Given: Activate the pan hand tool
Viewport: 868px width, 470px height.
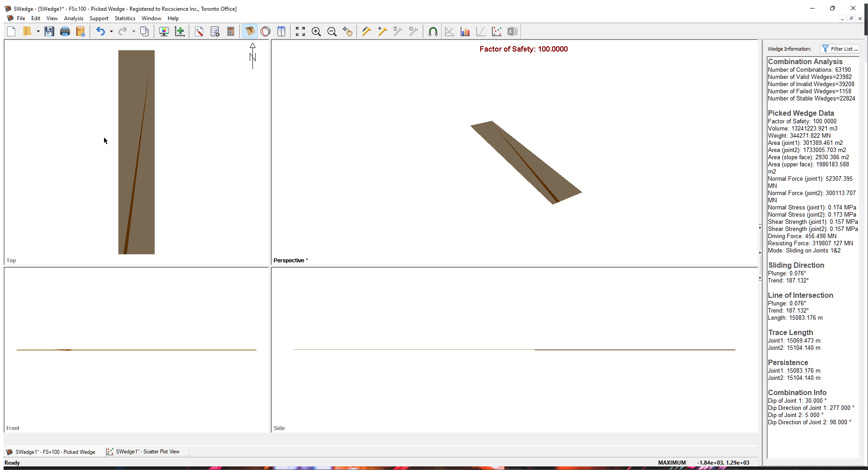Looking at the screenshot, I should (347, 31).
